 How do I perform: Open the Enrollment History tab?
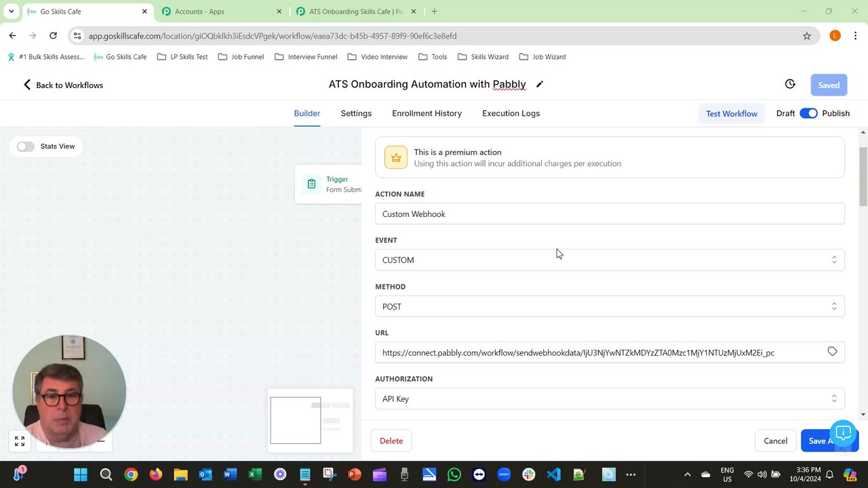(x=427, y=113)
